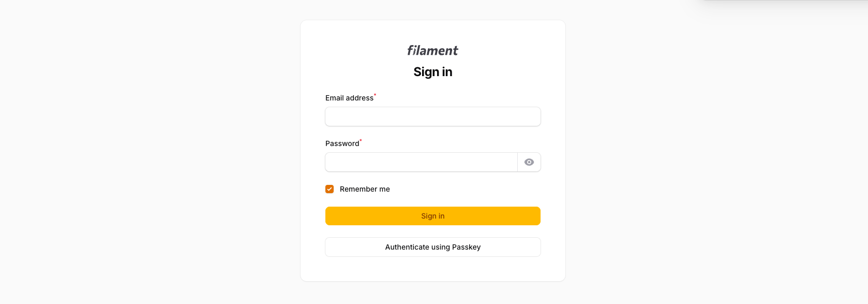Show the hidden password using the eye toggle
The height and width of the screenshot is (304, 868).
click(529, 162)
